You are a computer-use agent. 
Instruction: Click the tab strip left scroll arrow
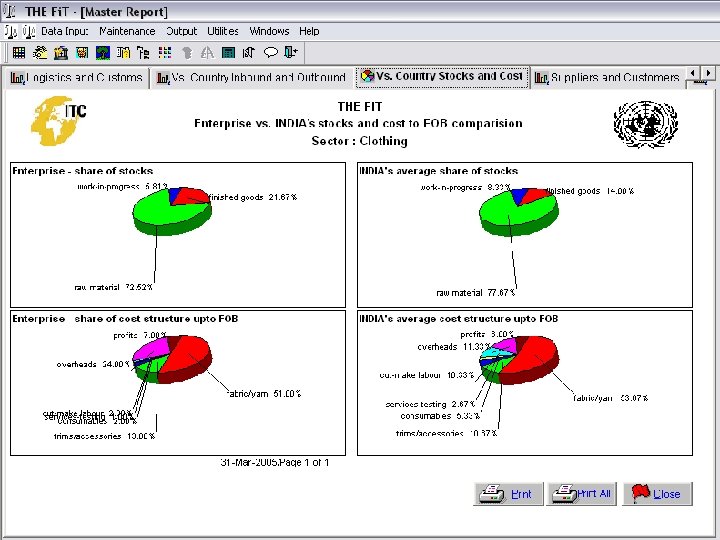pyautogui.click(x=692, y=73)
